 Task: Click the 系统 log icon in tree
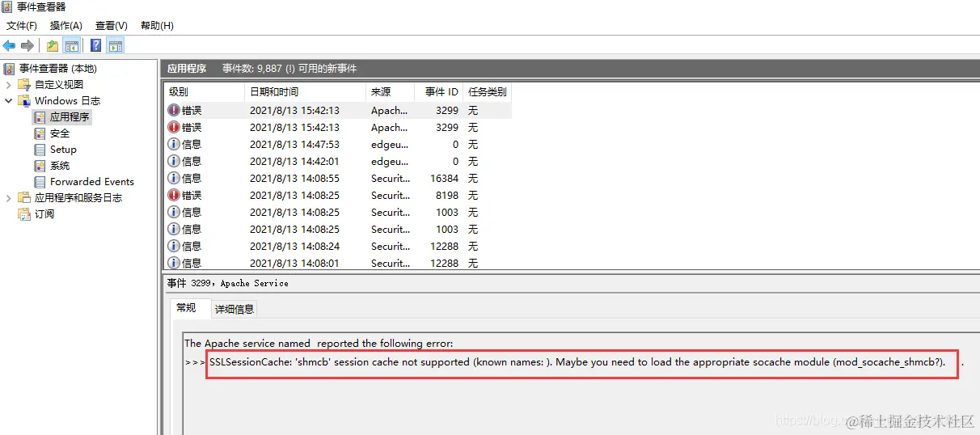click(40, 166)
